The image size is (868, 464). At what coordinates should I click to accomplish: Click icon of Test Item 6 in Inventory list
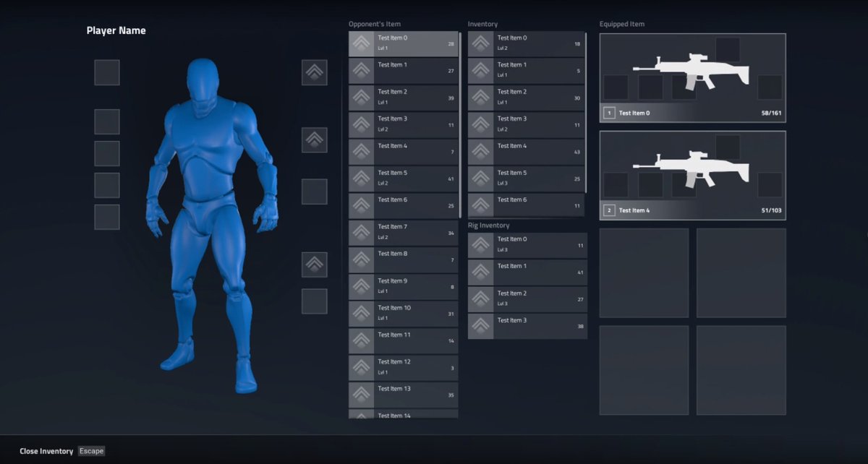point(480,206)
